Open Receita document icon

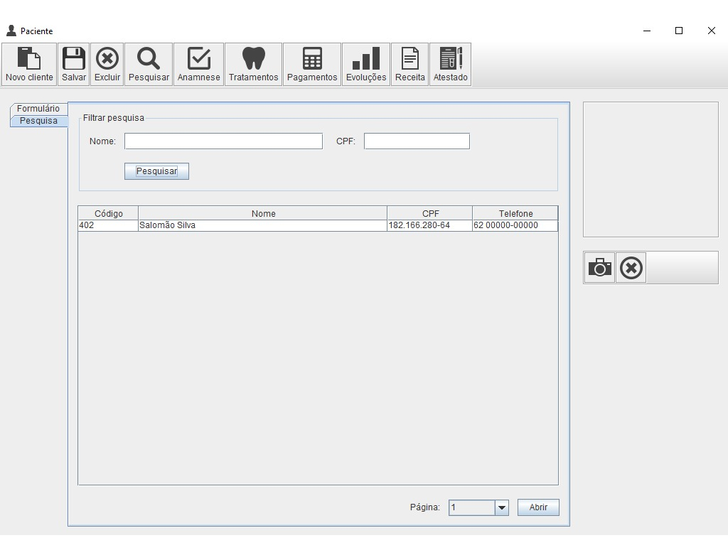(x=410, y=65)
